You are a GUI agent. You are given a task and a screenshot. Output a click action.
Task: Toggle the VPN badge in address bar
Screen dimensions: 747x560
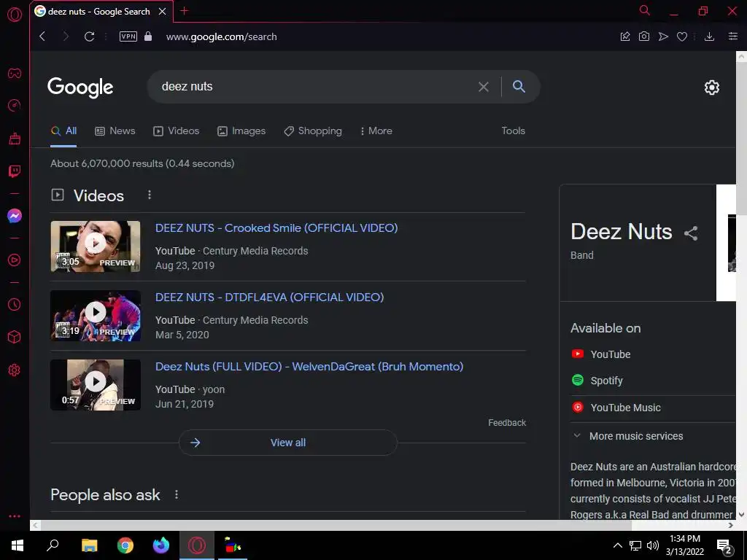pyautogui.click(x=128, y=36)
